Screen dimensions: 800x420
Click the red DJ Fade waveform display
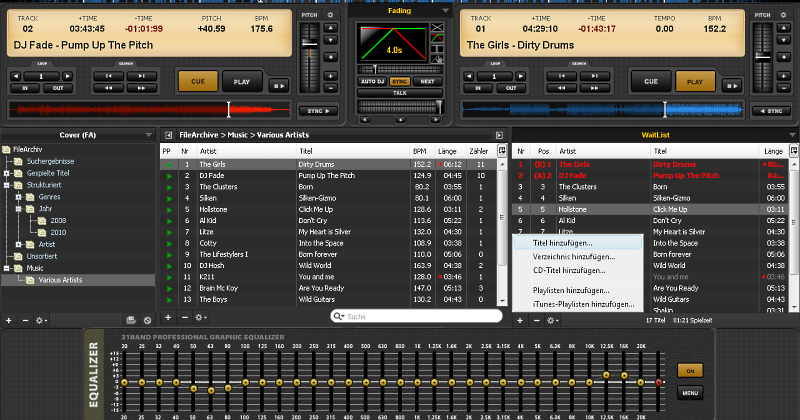(x=150, y=109)
